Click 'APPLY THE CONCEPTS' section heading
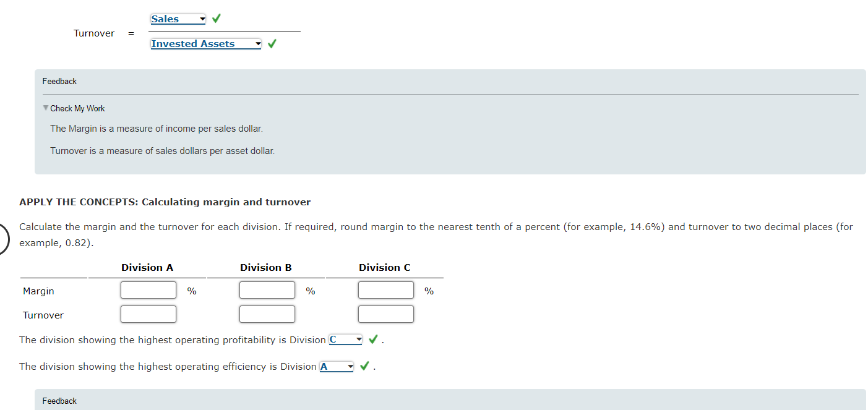The height and width of the screenshot is (410, 868). (x=165, y=202)
